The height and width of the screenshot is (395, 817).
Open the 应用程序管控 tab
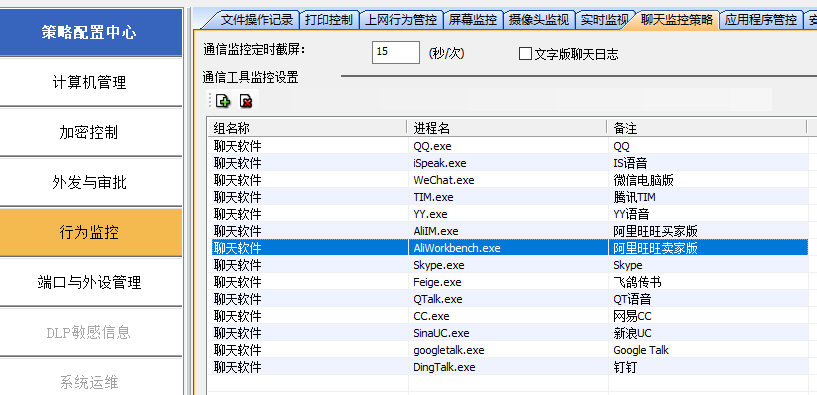[x=761, y=20]
